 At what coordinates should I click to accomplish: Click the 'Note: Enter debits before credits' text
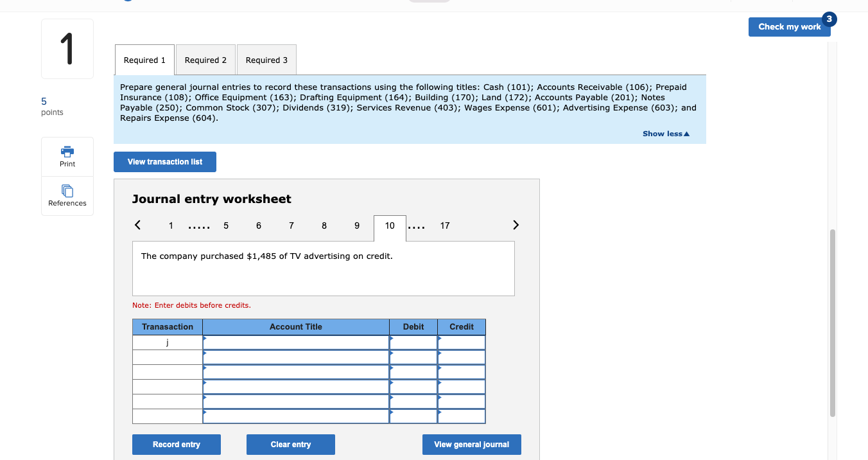point(191,305)
